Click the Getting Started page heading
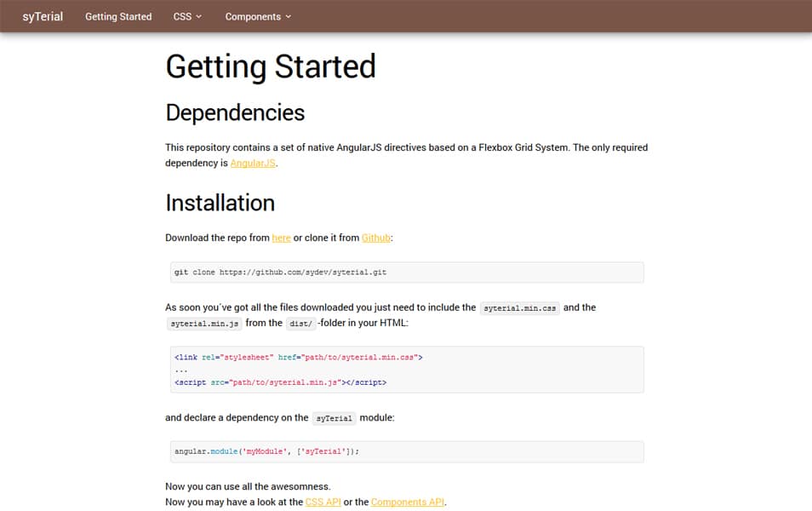This screenshot has height=511, width=812. (x=271, y=66)
